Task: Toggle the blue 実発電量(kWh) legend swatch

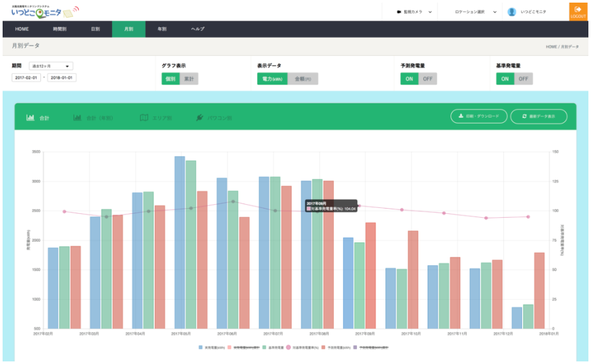Action: click(x=200, y=347)
